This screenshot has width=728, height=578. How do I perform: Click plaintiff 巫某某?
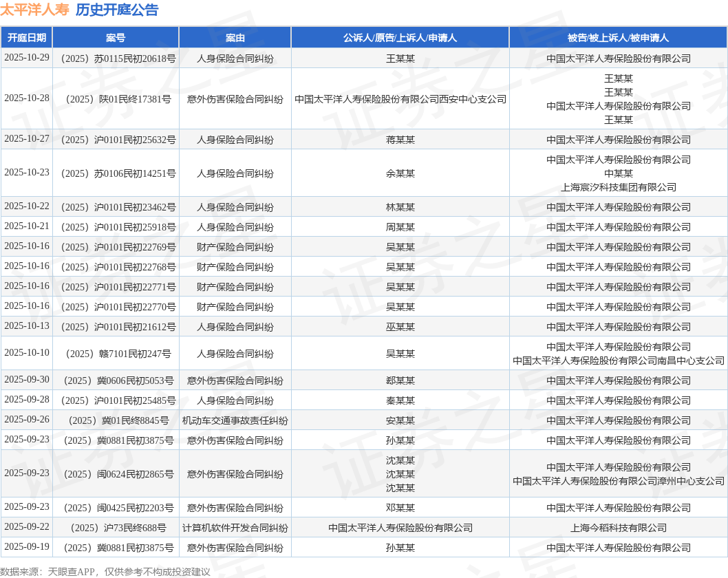(400, 327)
